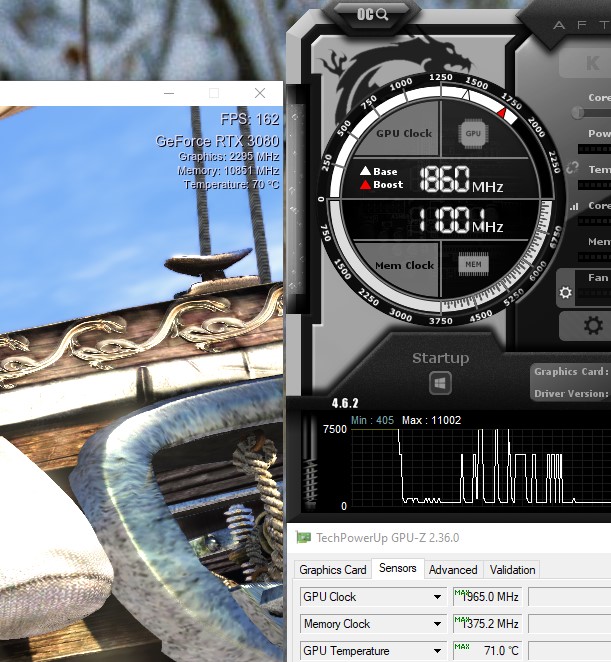Screen dimensions: 611x662
Task: Click the 71.0 °C temperature value
Action: [x=488, y=651]
